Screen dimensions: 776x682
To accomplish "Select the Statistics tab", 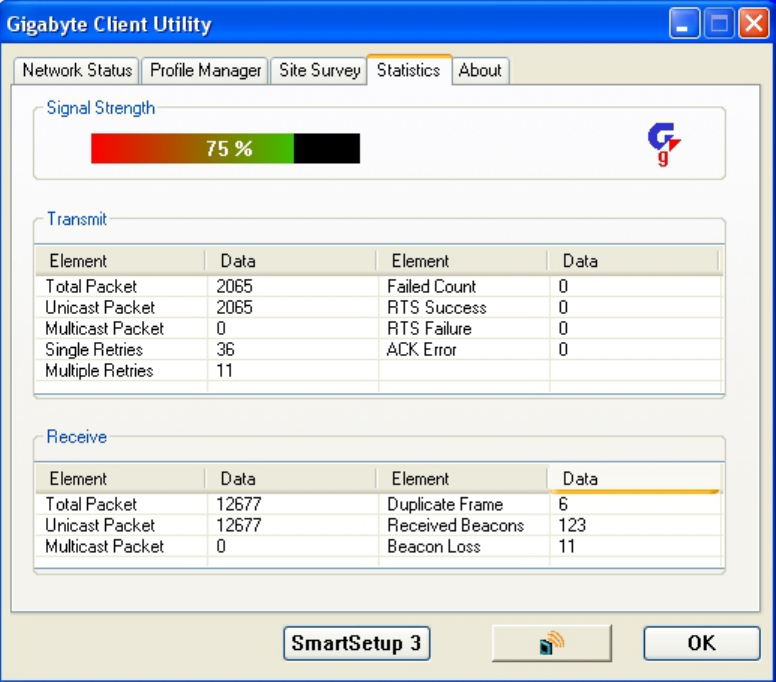I will (409, 70).
